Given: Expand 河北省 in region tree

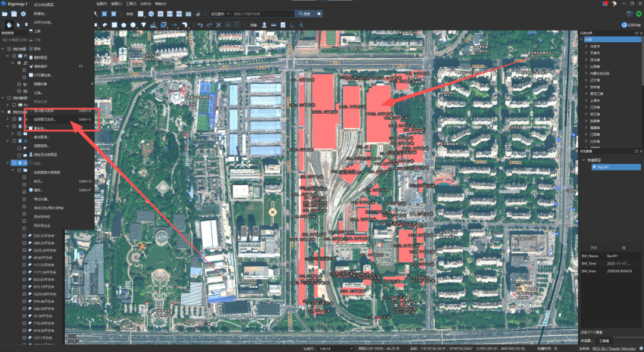Looking at the screenshot, I should (x=586, y=60).
